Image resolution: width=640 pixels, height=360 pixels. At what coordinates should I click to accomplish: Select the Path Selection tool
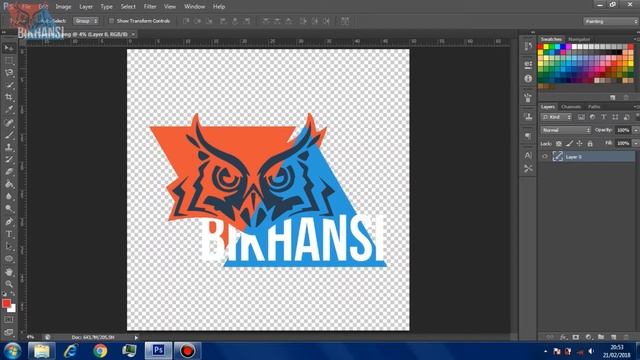(x=9, y=247)
